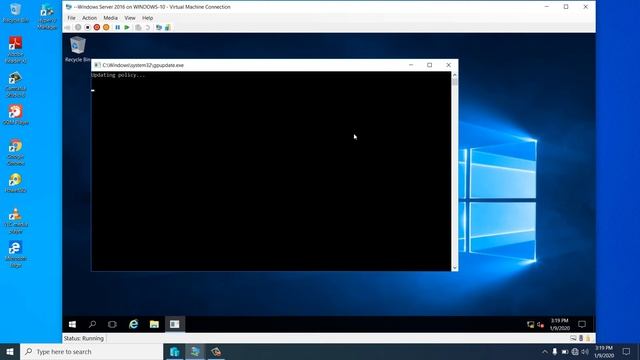Select the Camtasia Studio desktop shortcut
This screenshot has height=360, width=640.
click(16, 84)
